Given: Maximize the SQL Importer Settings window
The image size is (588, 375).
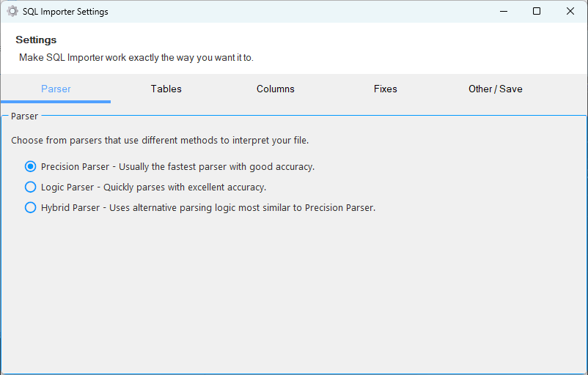Looking at the screenshot, I should coord(537,11).
